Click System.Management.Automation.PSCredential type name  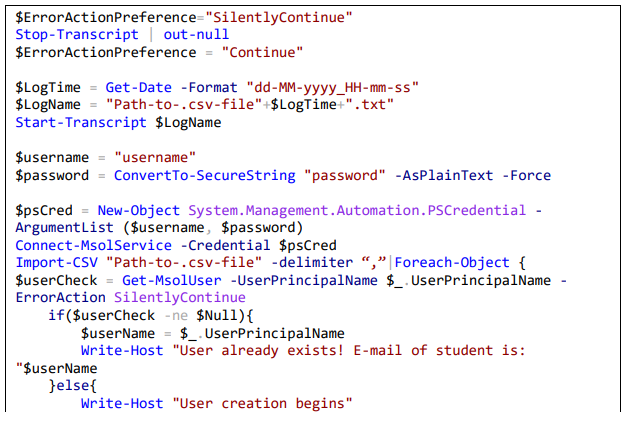click(x=363, y=210)
